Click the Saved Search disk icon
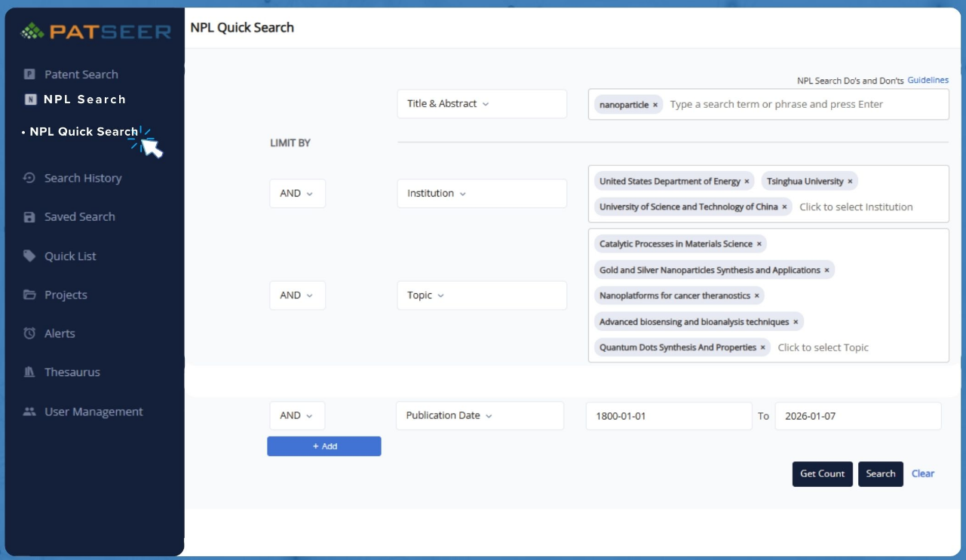This screenshot has width=966, height=560. [x=29, y=217]
